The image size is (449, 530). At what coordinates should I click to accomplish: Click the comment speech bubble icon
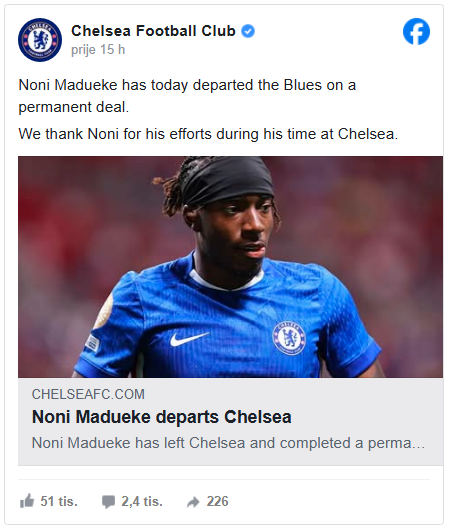pyautogui.click(x=108, y=502)
